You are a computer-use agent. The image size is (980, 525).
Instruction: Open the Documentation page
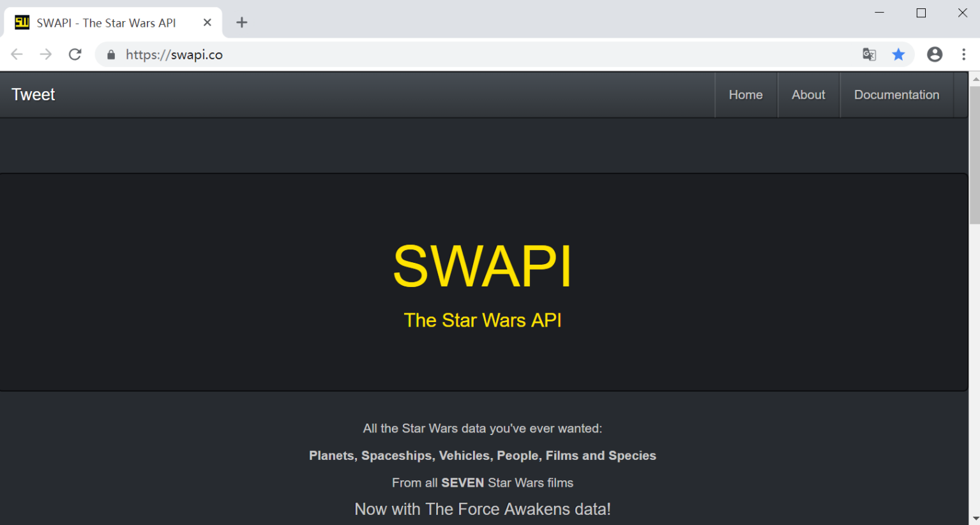click(896, 95)
